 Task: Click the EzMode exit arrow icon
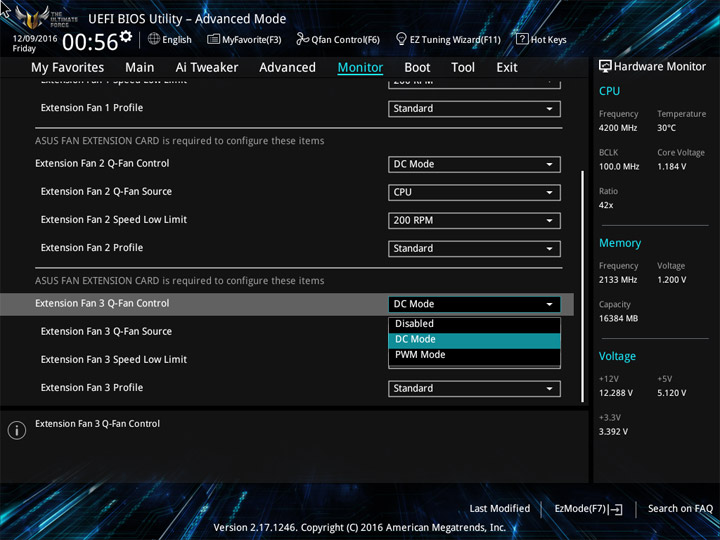coord(615,509)
